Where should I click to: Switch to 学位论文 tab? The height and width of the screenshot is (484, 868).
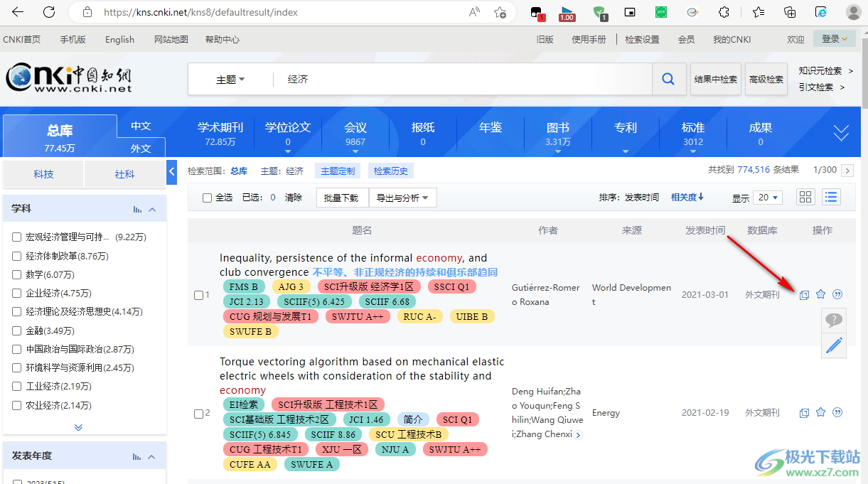click(288, 133)
